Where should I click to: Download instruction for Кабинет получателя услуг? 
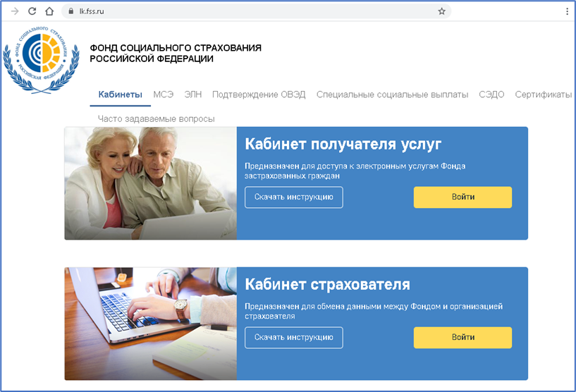click(x=294, y=197)
